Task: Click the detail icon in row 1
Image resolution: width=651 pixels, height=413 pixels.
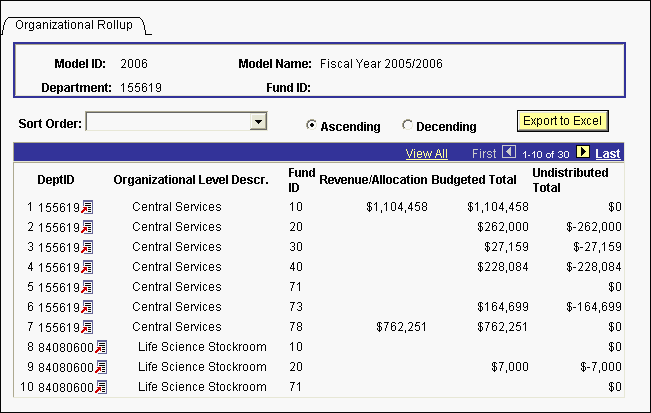Action: (x=87, y=207)
